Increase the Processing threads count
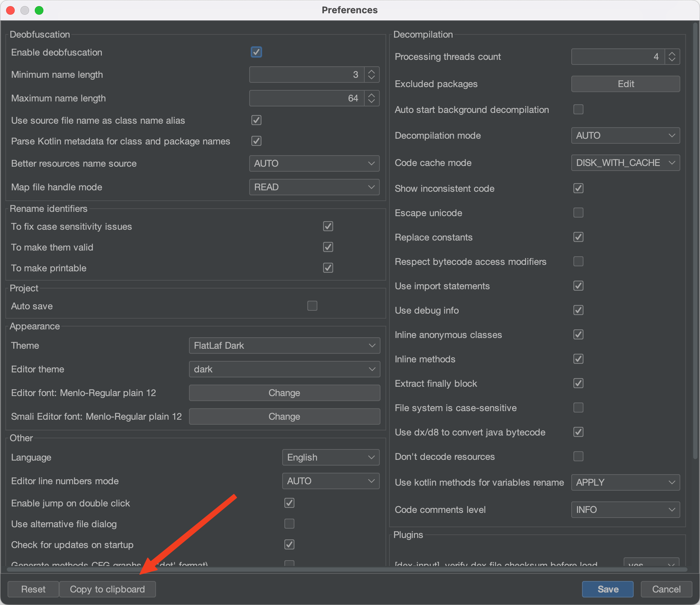This screenshot has height=605, width=700. tap(672, 53)
